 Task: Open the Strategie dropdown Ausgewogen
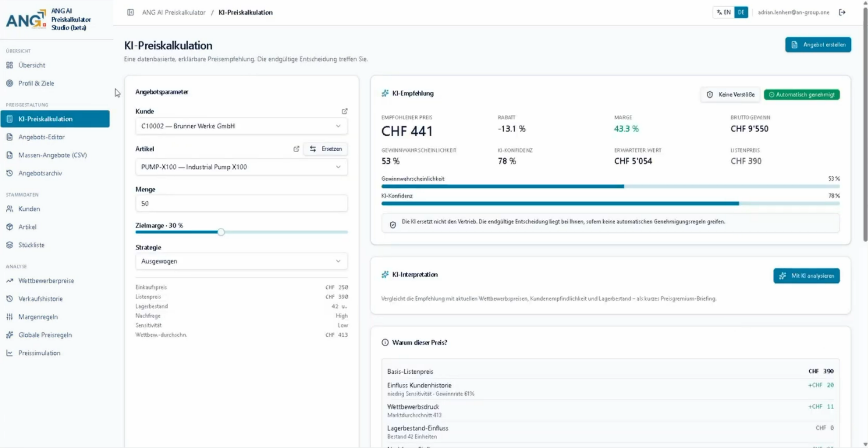tap(241, 261)
